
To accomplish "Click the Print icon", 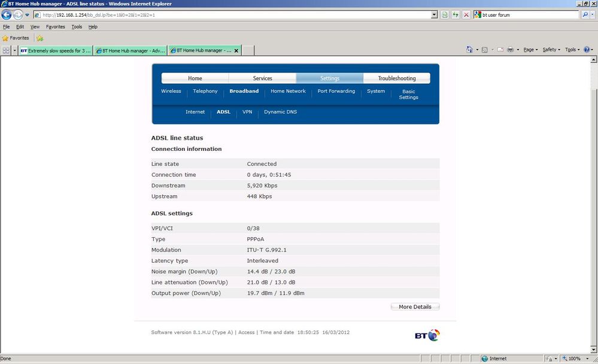I will tap(510, 50).
